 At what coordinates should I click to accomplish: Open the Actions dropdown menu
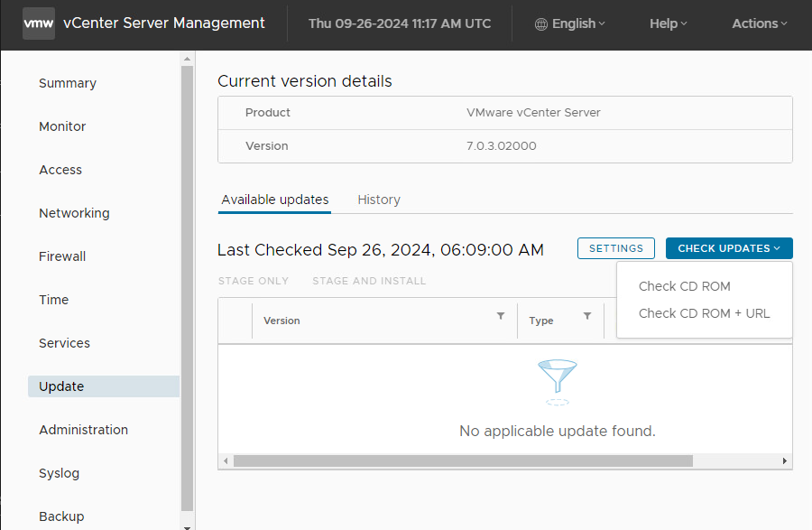coord(759,23)
